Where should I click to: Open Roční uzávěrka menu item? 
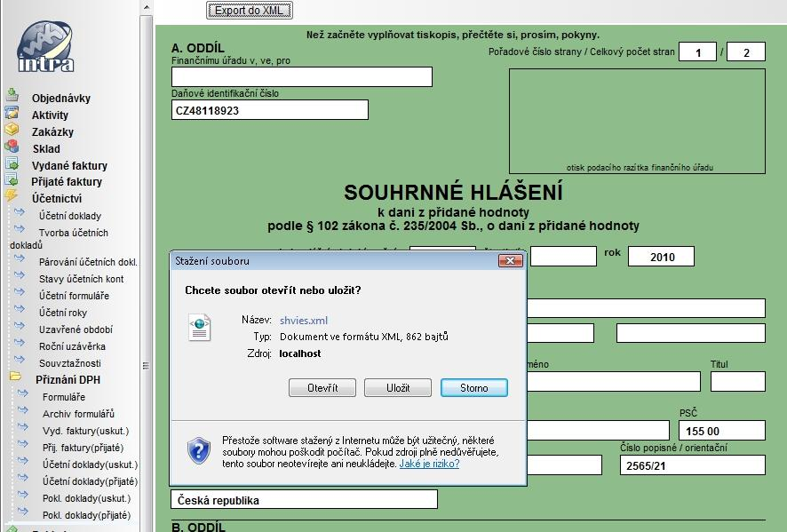point(71,346)
